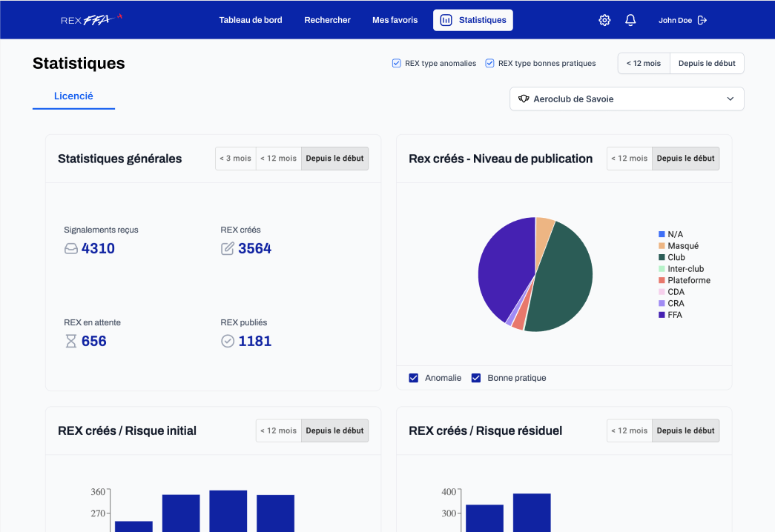
Task: Click N/A legend color swatch
Action: coord(662,234)
